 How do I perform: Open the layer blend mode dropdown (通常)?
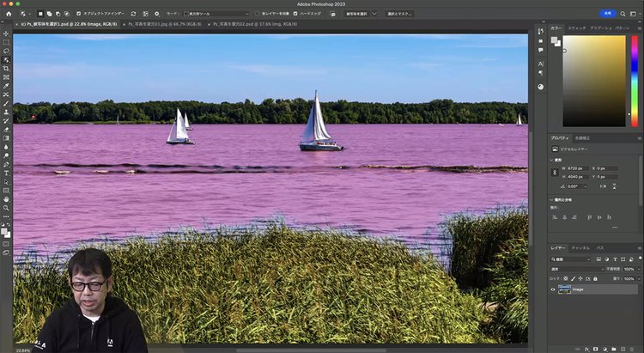(577, 269)
